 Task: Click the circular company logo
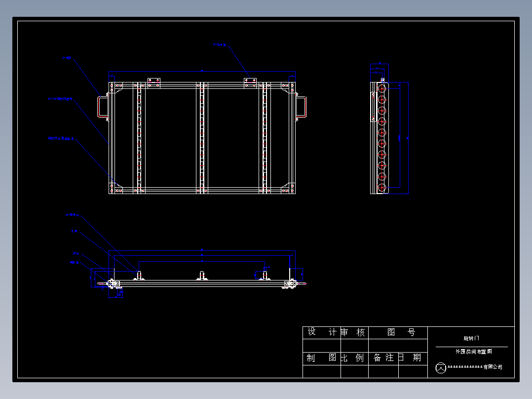(441, 368)
